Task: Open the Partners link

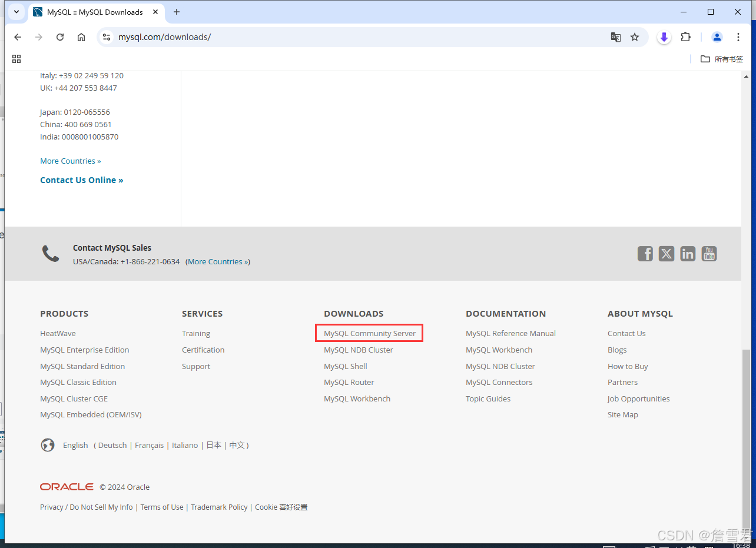Action: click(x=622, y=382)
